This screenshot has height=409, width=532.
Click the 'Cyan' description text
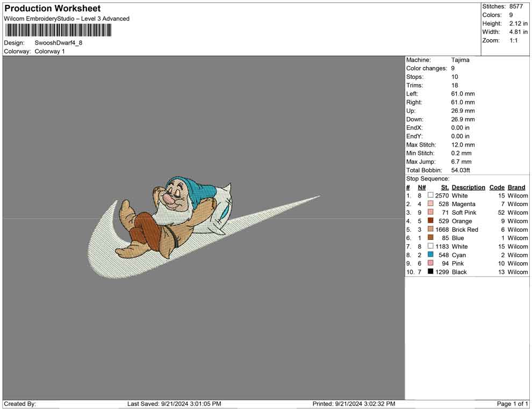[x=459, y=255]
